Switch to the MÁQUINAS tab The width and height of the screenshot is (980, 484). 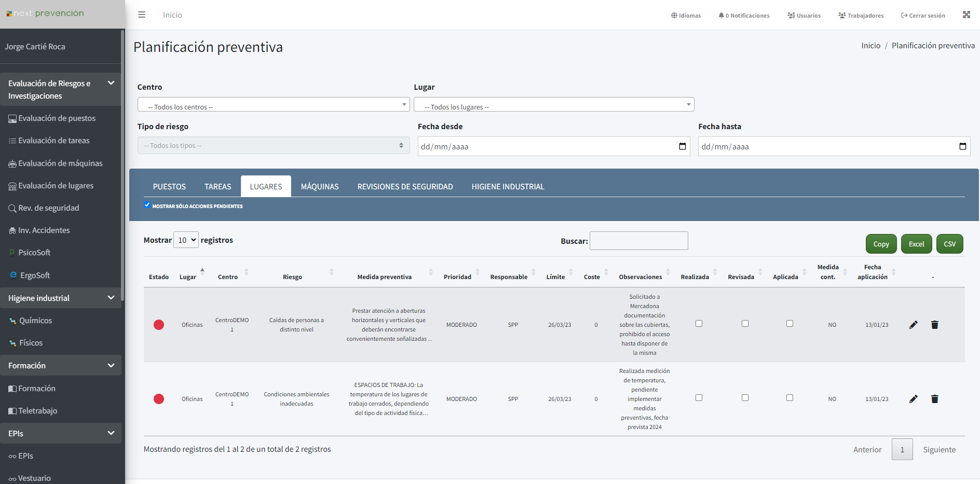(x=320, y=186)
